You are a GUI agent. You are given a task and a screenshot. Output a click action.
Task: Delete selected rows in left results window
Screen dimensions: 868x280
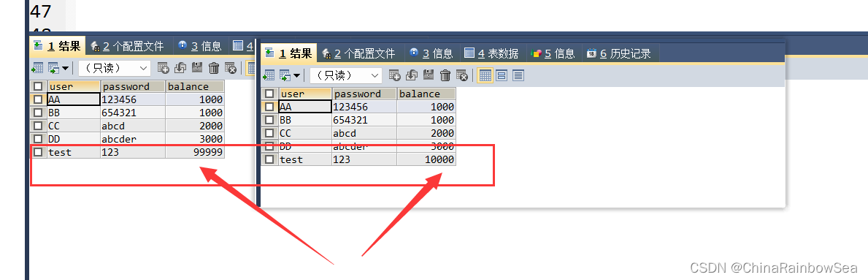[214, 68]
